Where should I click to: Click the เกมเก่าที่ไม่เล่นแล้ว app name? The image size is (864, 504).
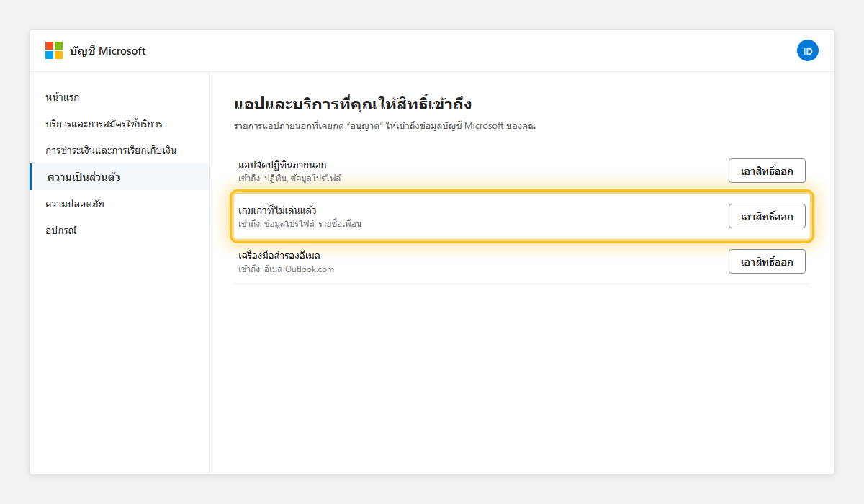pyautogui.click(x=277, y=210)
